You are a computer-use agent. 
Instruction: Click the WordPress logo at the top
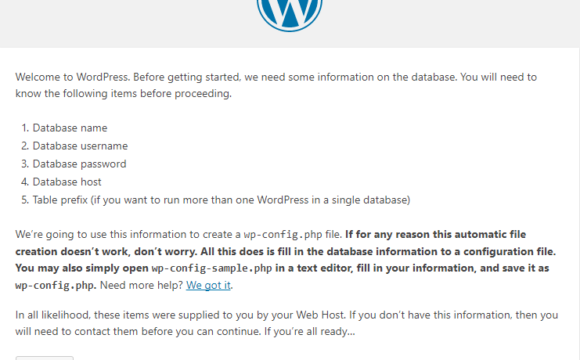tap(290, 15)
